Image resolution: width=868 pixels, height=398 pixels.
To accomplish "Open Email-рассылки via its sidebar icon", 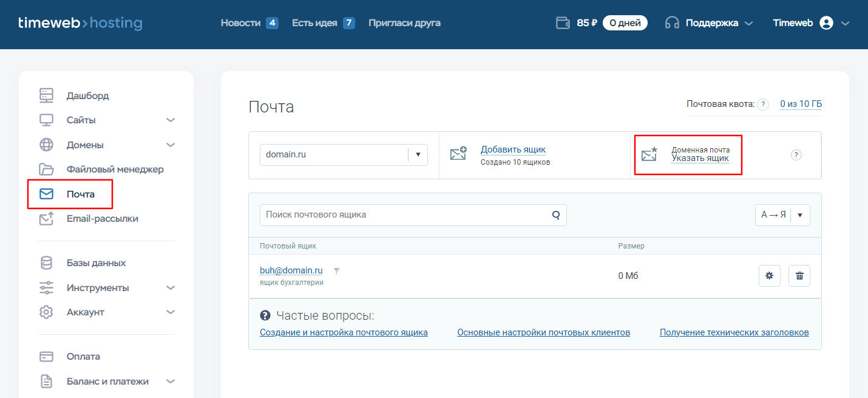I will 46,219.
